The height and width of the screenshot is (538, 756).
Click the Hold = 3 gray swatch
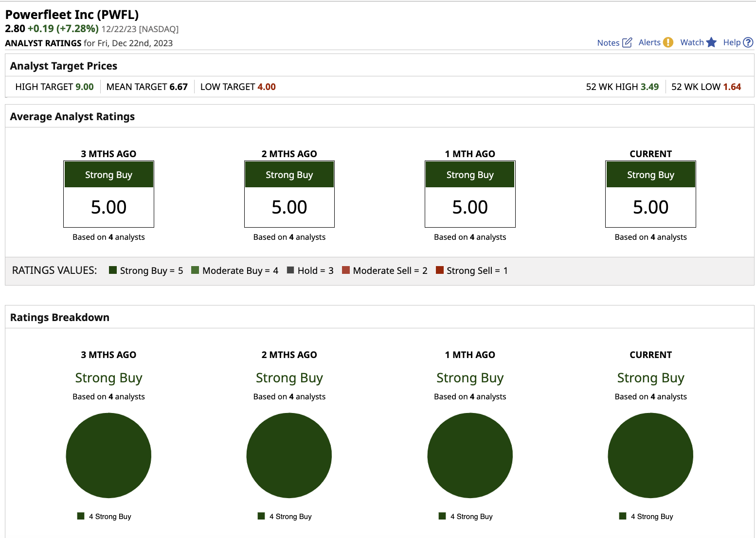point(290,270)
